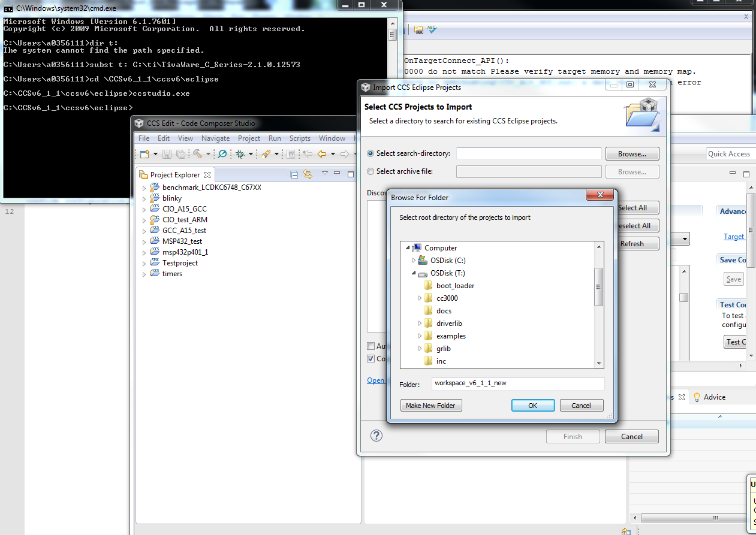This screenshot has height=535, width=756.
Task: Click the magnifier search icon in CCS toolbar
Action: pyautogui.click(x=222, y=154)
